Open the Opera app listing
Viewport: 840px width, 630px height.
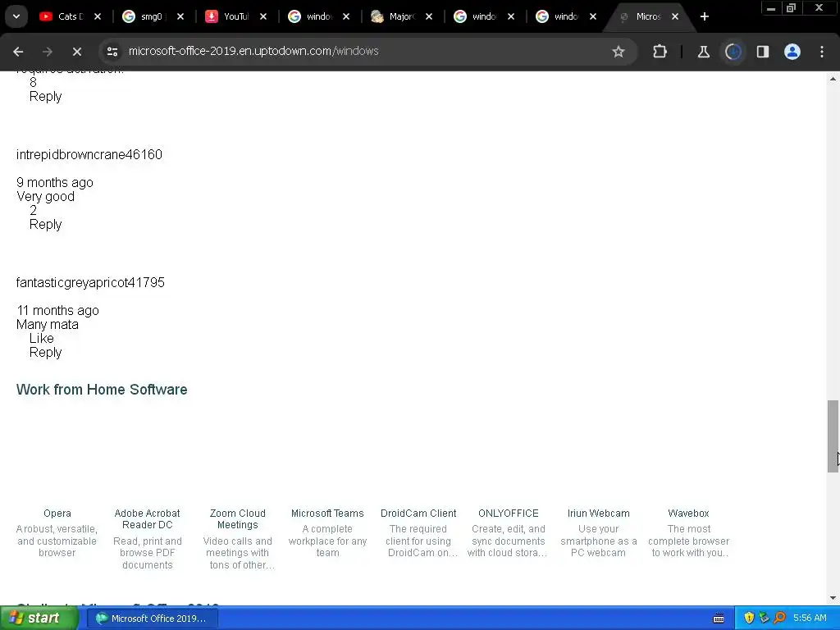pos(57,514)
